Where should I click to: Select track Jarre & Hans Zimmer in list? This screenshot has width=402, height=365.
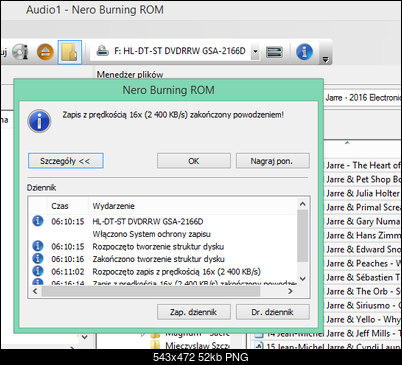(x=363, y=235)
